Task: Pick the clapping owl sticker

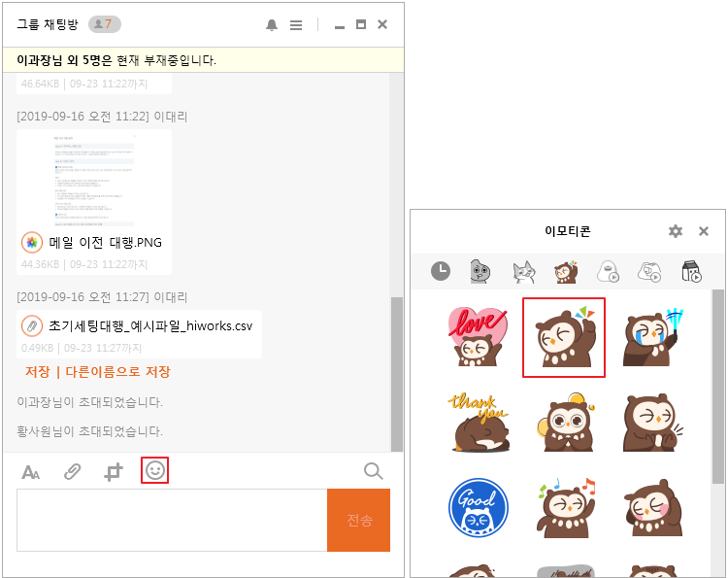Action: pyautogui.click(x=653, y=423)
